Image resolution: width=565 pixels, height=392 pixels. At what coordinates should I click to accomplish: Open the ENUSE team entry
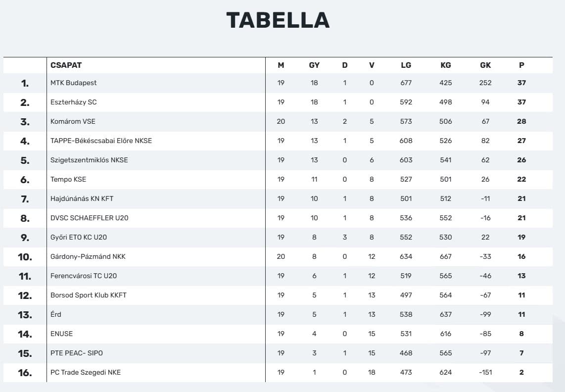click(61, 334)
